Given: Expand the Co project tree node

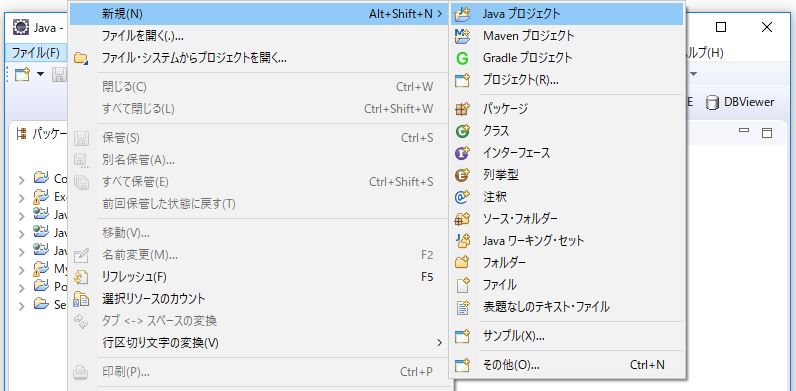Looking at the screenshot, I should pos(21,180).
